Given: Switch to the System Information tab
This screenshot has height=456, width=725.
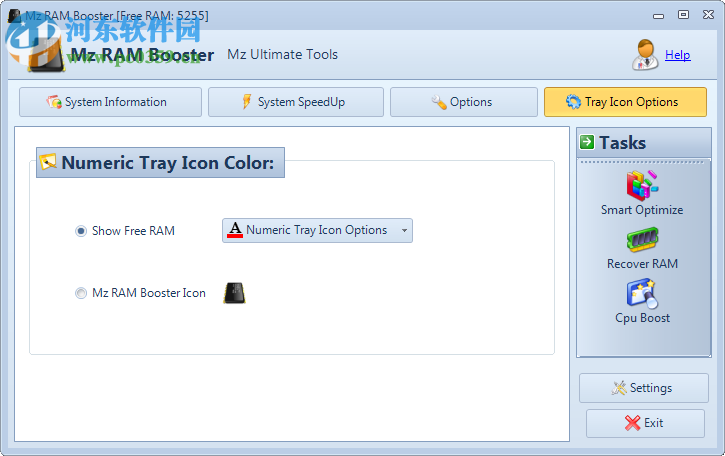Looking at the screenshot, I should click(x=111, y=102).
